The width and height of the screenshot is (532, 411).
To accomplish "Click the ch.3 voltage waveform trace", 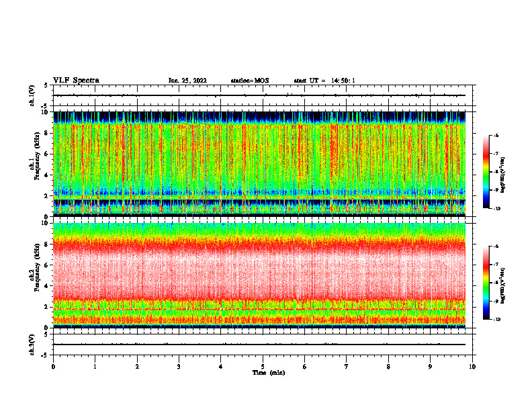I will 259,345.
